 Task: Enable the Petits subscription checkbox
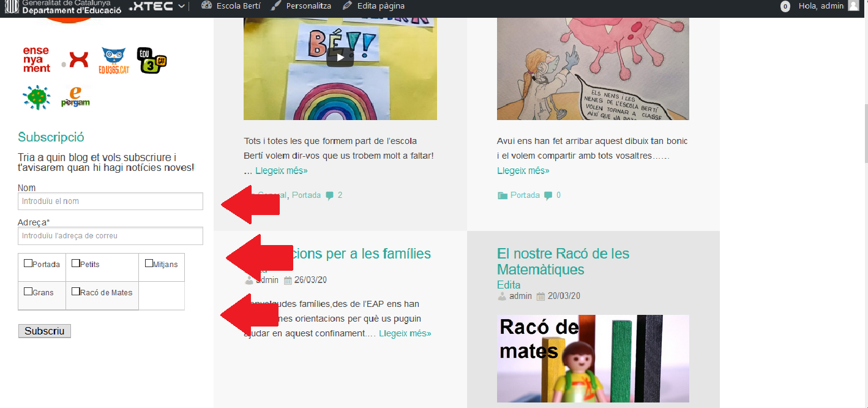click(x=76, y=263)
